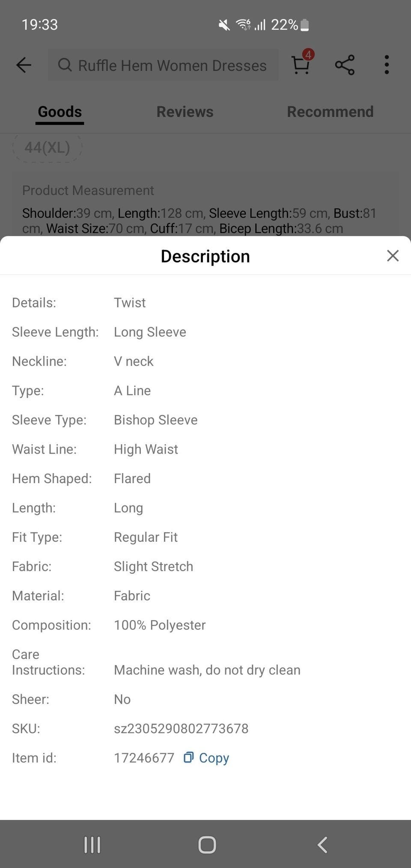
Task: Open the shopping cart
Action: [301, 66]
